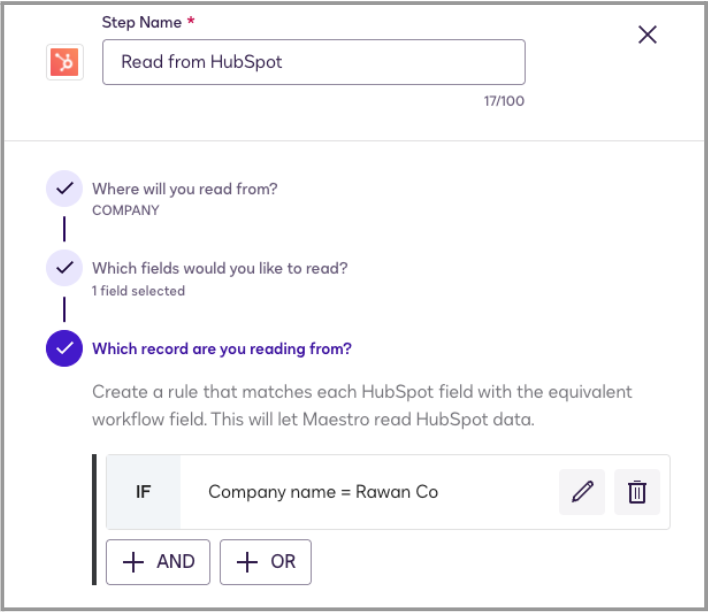709x612 pixels.
Task: Click the HubSpot logo icon
Action: [x=65, y=62]
